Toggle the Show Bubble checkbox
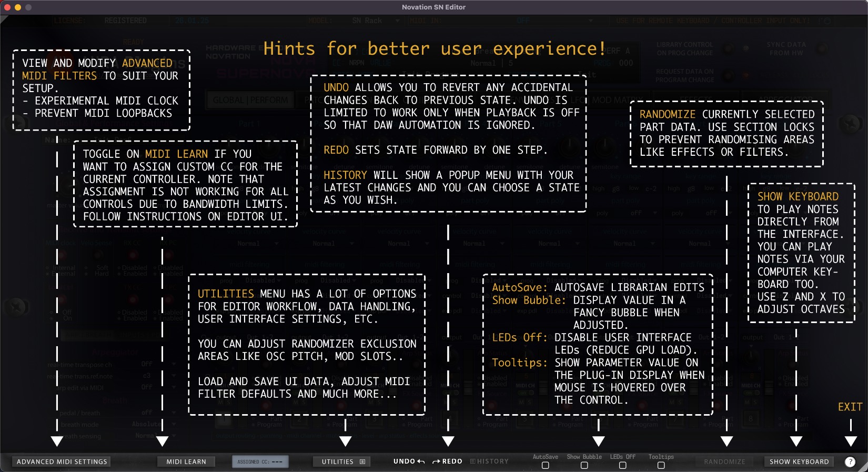Viewport: 868px width, 472px height. pyautogui.click(x=584, y=466)
